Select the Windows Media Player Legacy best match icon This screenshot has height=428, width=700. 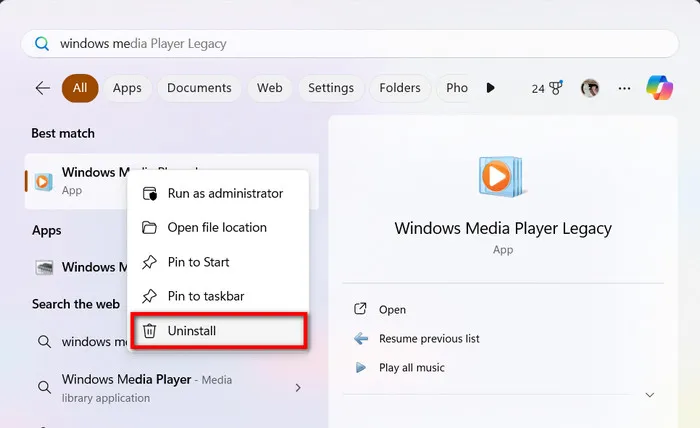click(x=44, y=182)
